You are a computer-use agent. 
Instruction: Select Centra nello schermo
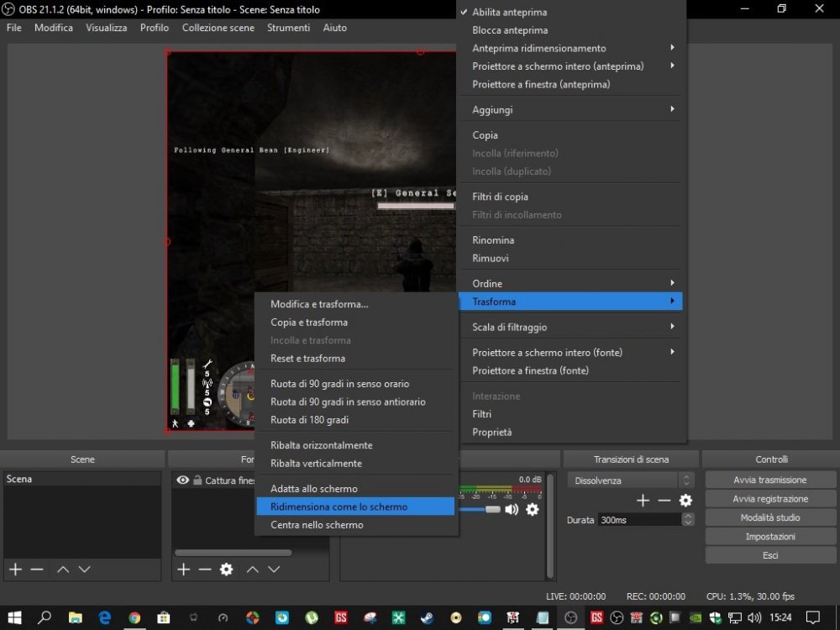click(355, 525)
